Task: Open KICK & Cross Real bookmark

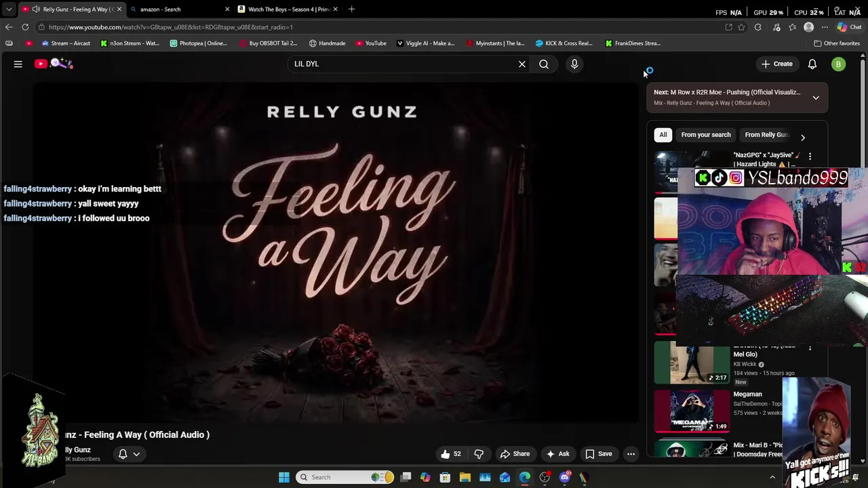Action: pos(564,43)
